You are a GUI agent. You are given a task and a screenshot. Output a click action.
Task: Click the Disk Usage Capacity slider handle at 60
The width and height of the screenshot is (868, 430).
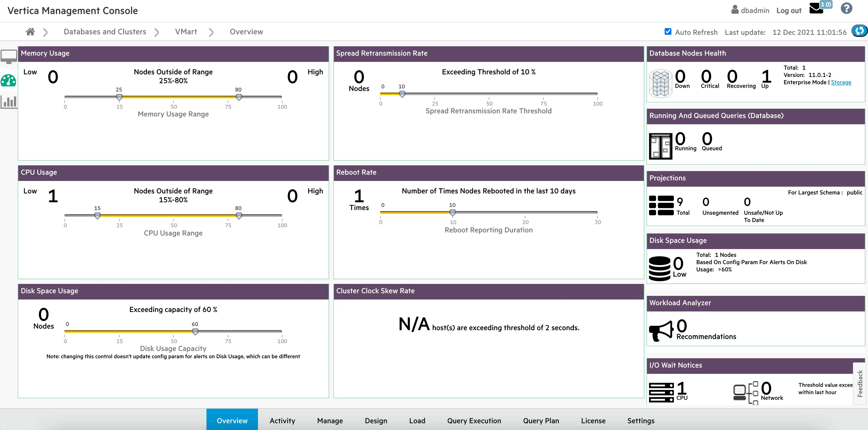coord(195,331)
